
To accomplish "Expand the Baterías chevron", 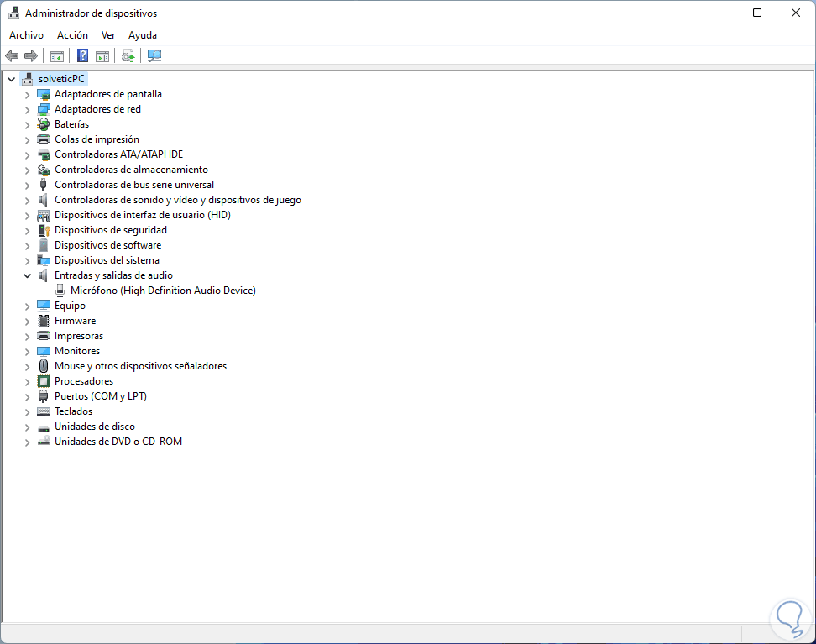I will (x=27, y=125).
